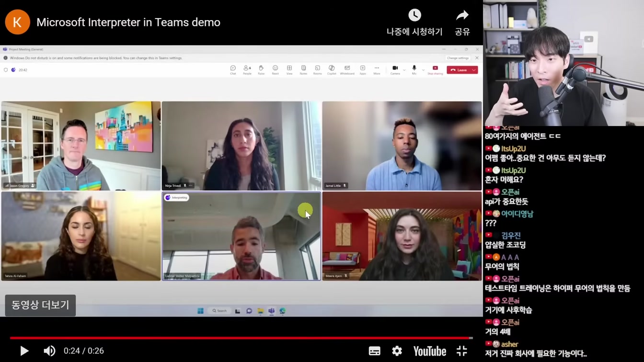Click the streamer webcam overlay
This screenshot has height=362, width=644.
tap(563, 63)
